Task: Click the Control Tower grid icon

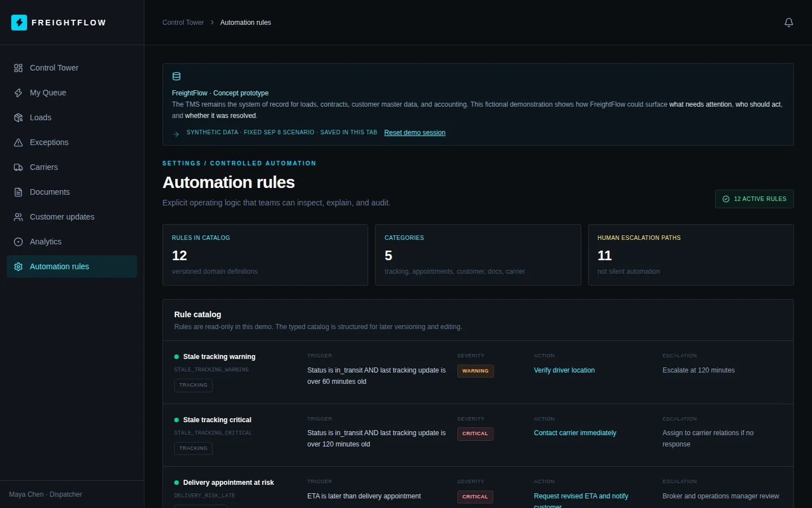Action: click(18, 68)
